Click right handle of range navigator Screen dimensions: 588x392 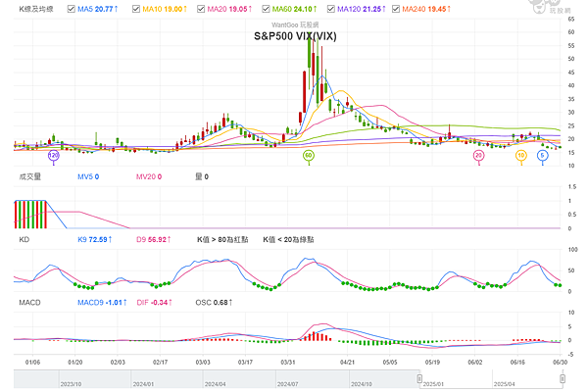[563, 378]
